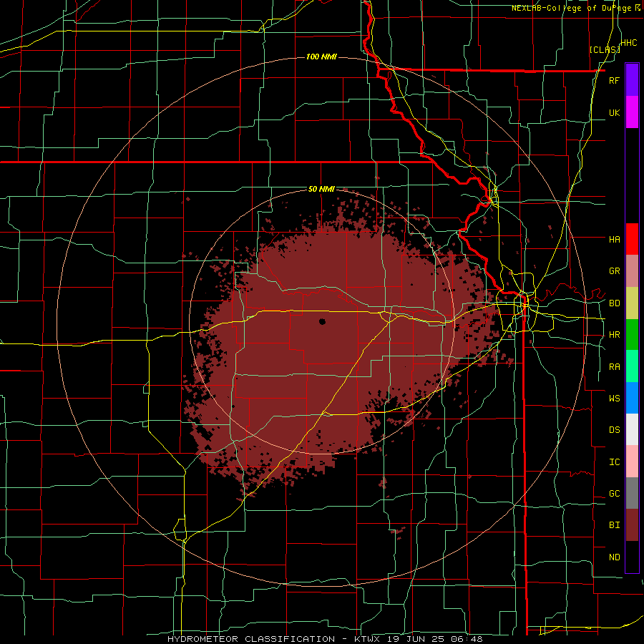
Task: Click the WS blue legend swatch
Action: (x=632, y=398)
